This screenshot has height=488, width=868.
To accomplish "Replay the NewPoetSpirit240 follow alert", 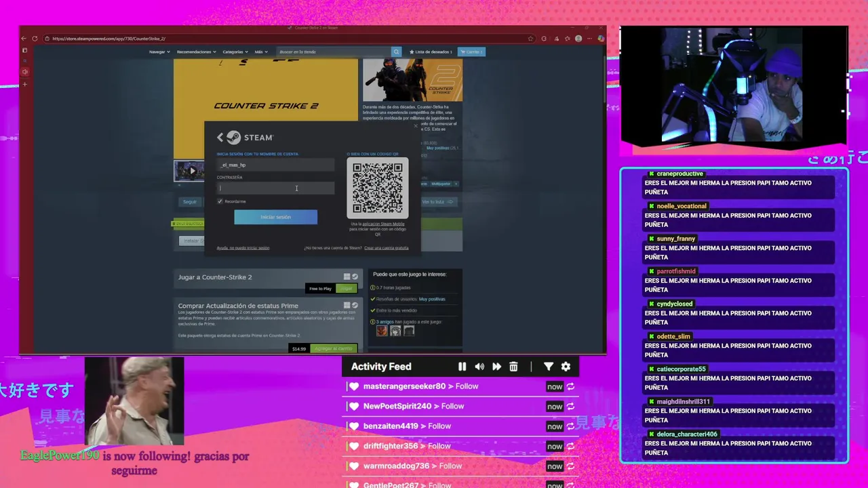I will [x=570, y=406].
